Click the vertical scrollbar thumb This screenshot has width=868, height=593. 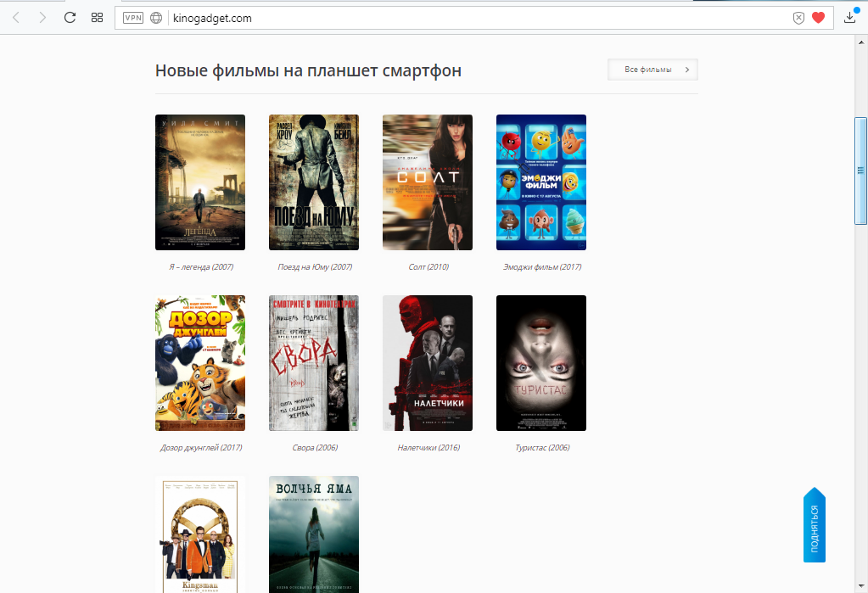(x=861, y=171)
